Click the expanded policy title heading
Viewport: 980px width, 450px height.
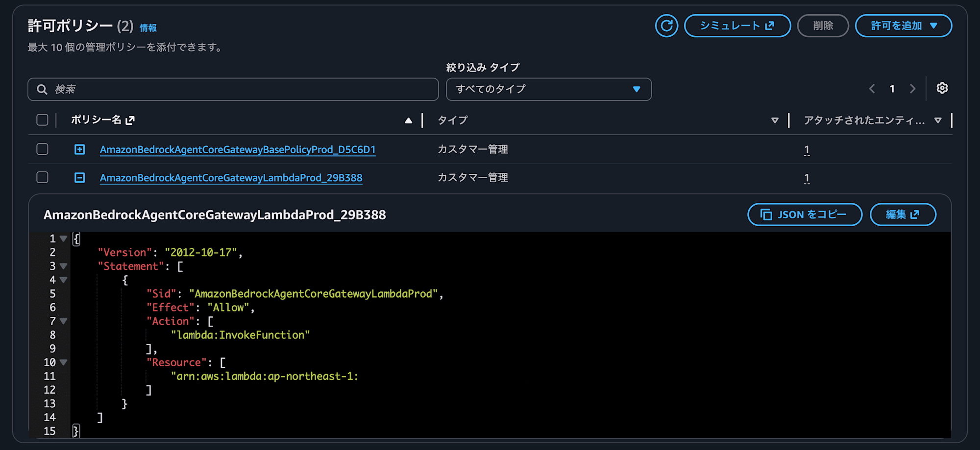tap(215, 215)
